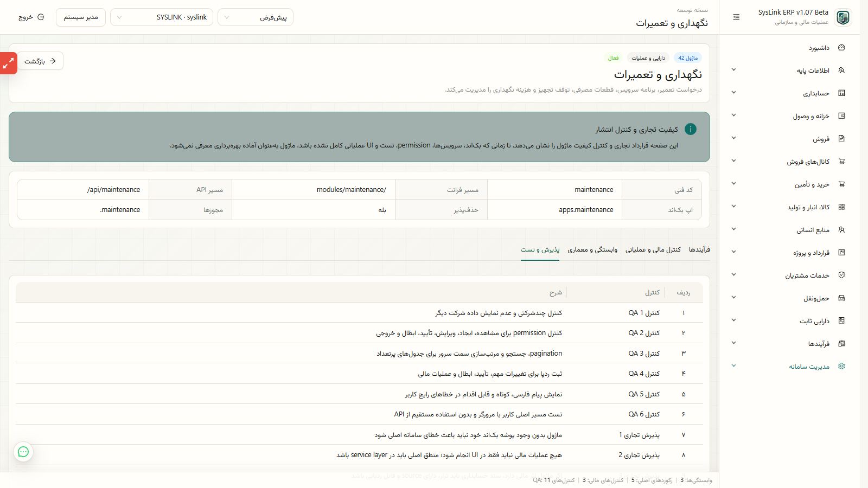Collapse sidebar with the menu fold icon

736,17
